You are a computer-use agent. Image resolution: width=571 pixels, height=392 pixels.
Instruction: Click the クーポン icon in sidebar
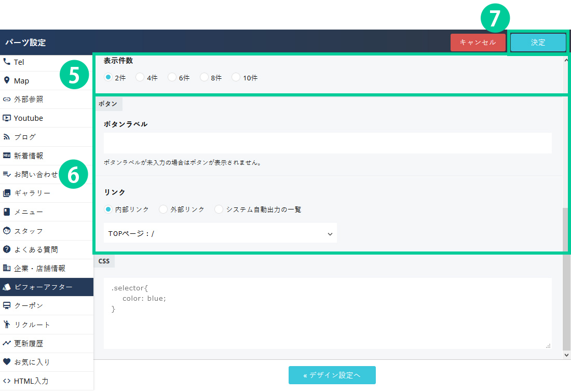click(7, 305)
